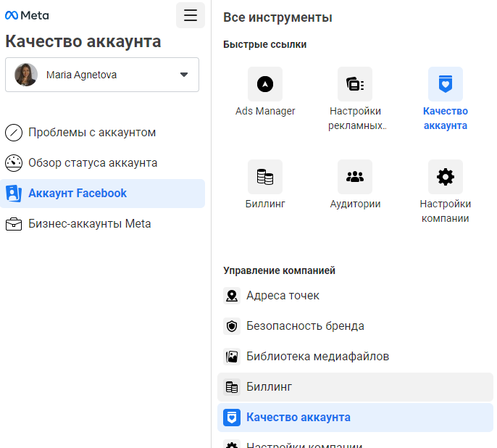
Task: Click the Адреса точек location pin icon
Action: pyautogui.click(x=232, y=296)
